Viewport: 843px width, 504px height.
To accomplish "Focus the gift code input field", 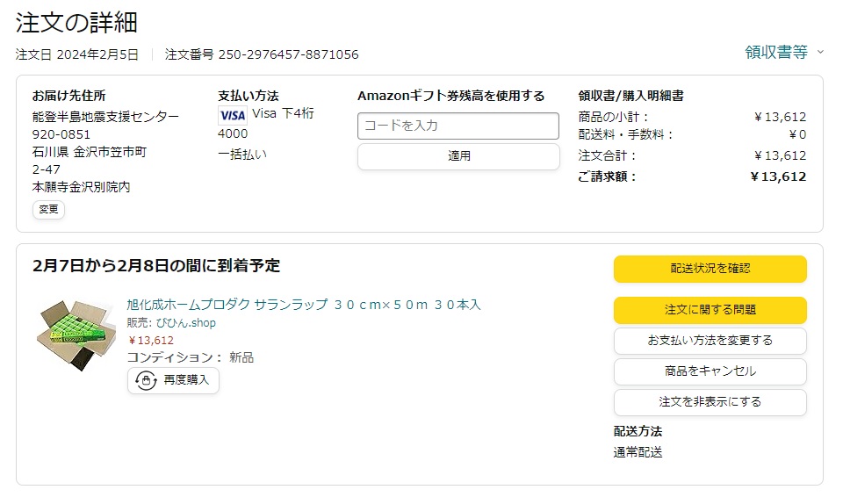I will click(x=458, y=126).
